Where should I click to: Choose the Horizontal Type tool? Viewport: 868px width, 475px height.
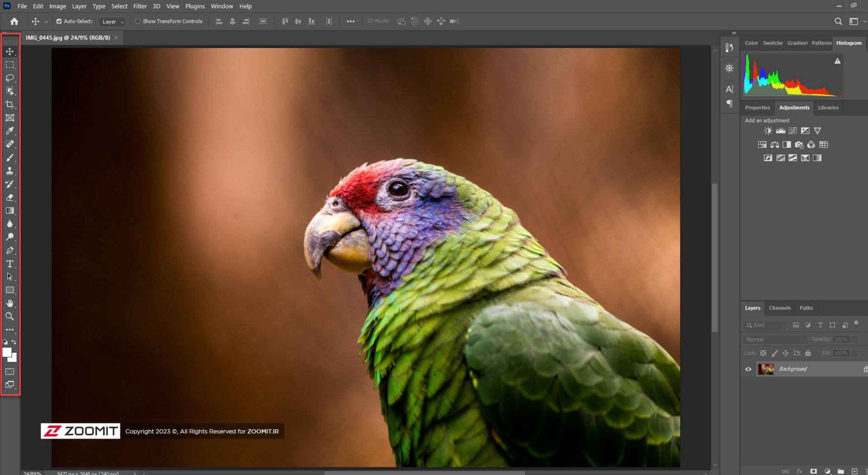pyautogui.click(x=9, y=264)
